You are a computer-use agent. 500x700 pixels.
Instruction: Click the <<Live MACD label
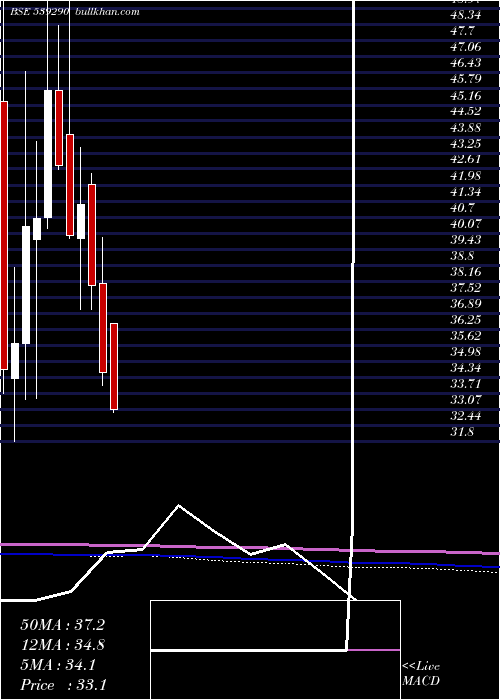421,674
